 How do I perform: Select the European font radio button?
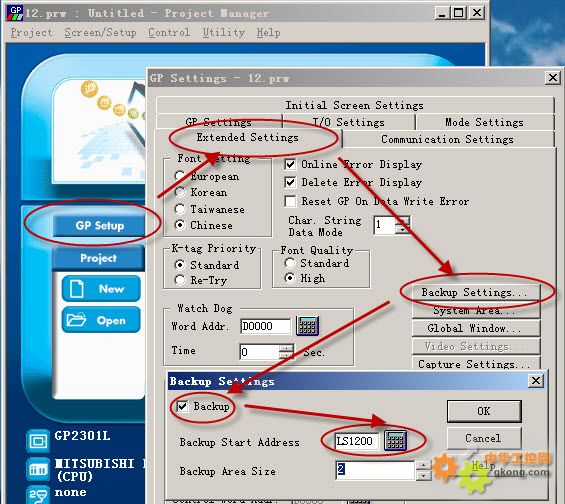179,176
